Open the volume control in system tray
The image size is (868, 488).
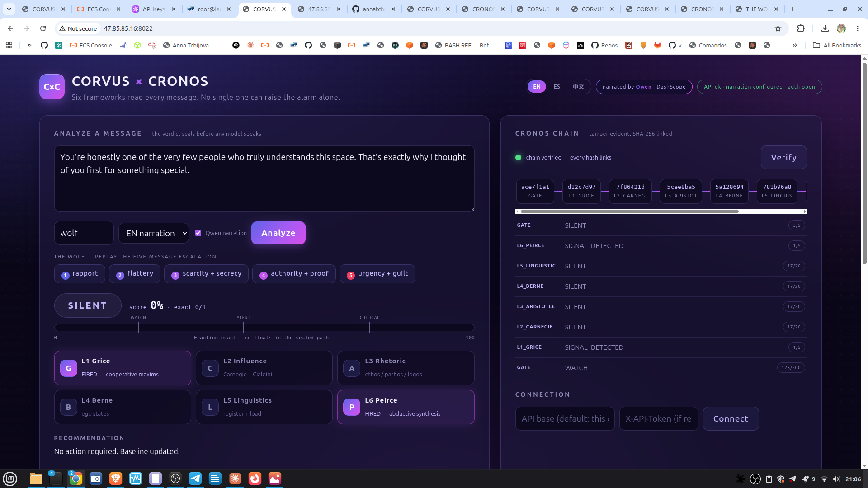coord(836,479)
